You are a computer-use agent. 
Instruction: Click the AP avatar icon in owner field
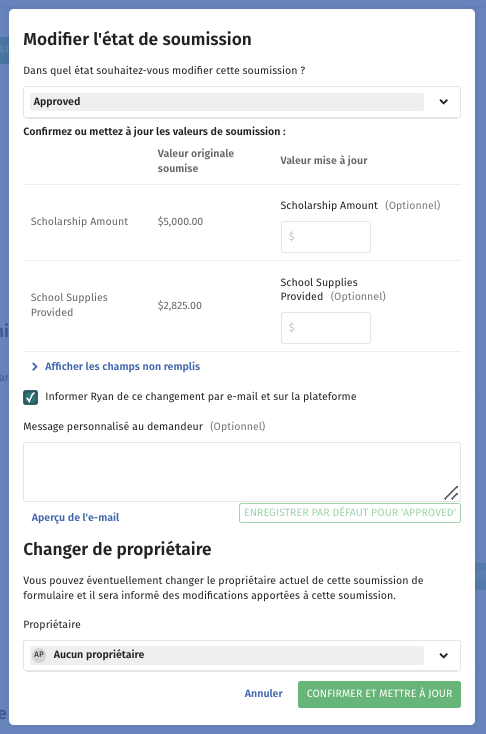point(39,654)
